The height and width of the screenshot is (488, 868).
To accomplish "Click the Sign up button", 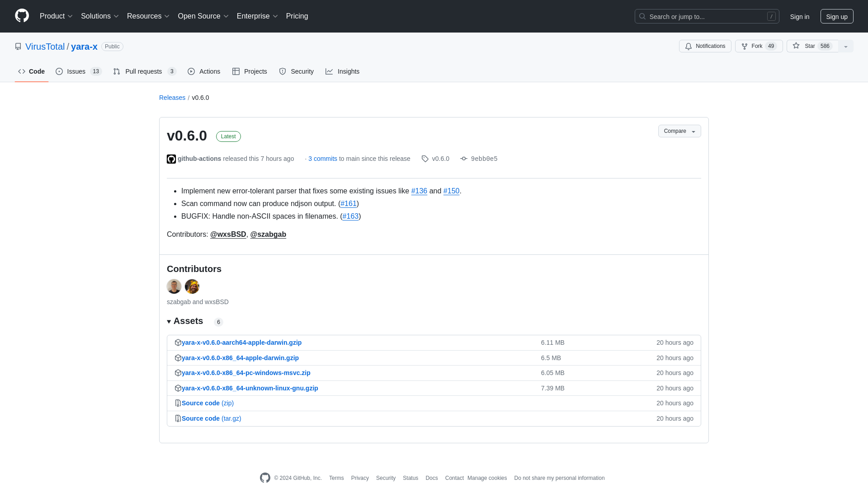I will (x=837, y=16).
